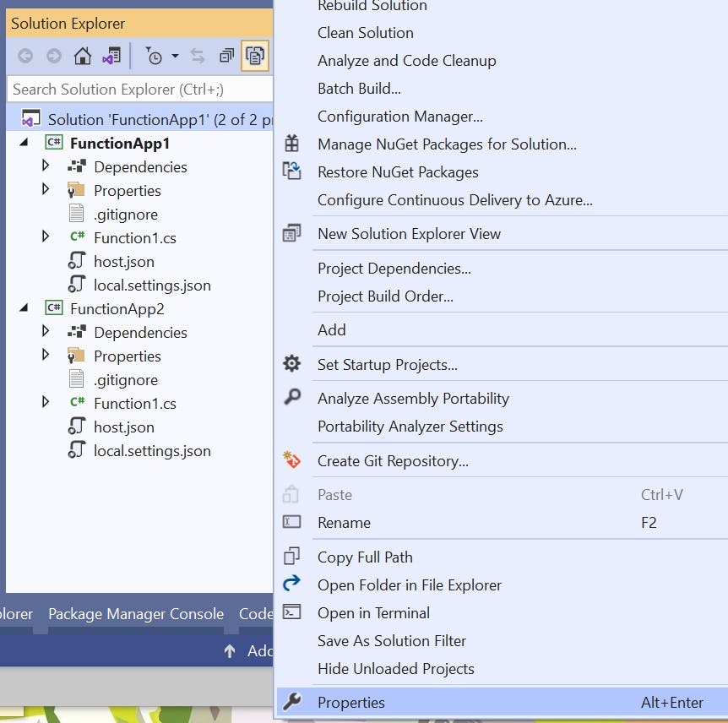The image size is (728, 723).
Task: Click Sync with Active Document icon
Action: (195, 56)
